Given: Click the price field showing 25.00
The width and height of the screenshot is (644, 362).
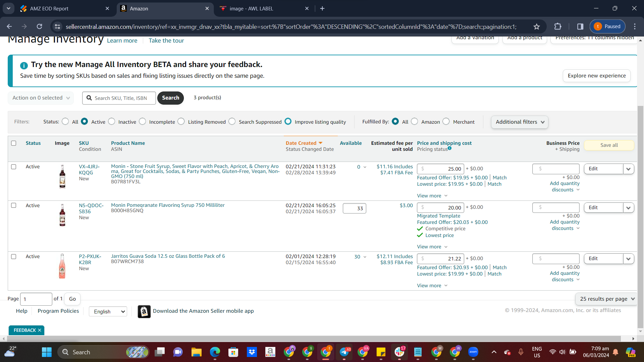Looking at the screenshot, I should coord(441,169).
